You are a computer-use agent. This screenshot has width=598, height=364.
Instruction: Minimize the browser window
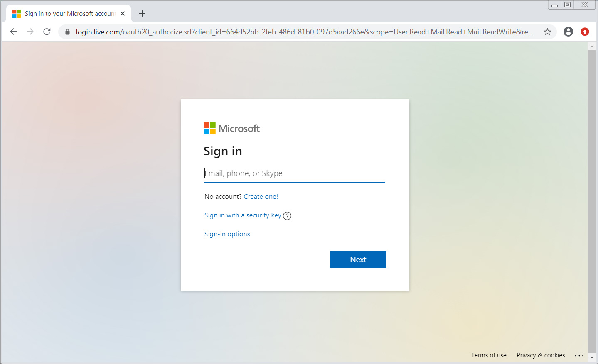point(554,5)
